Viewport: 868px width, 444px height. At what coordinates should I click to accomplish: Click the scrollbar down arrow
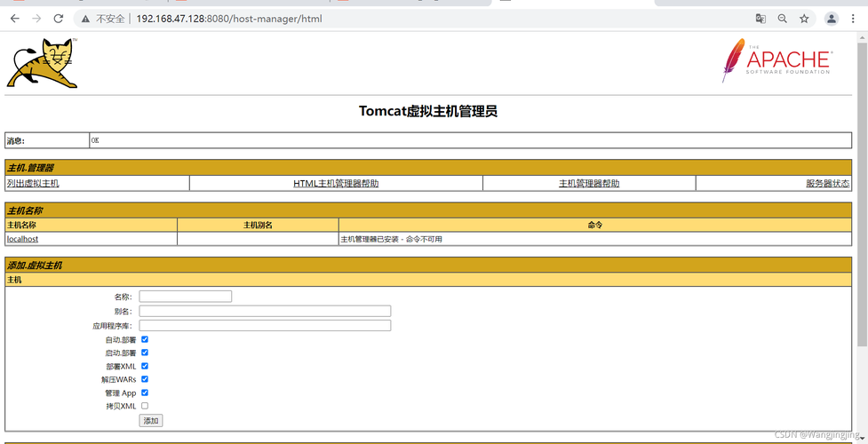coord(863,439)
